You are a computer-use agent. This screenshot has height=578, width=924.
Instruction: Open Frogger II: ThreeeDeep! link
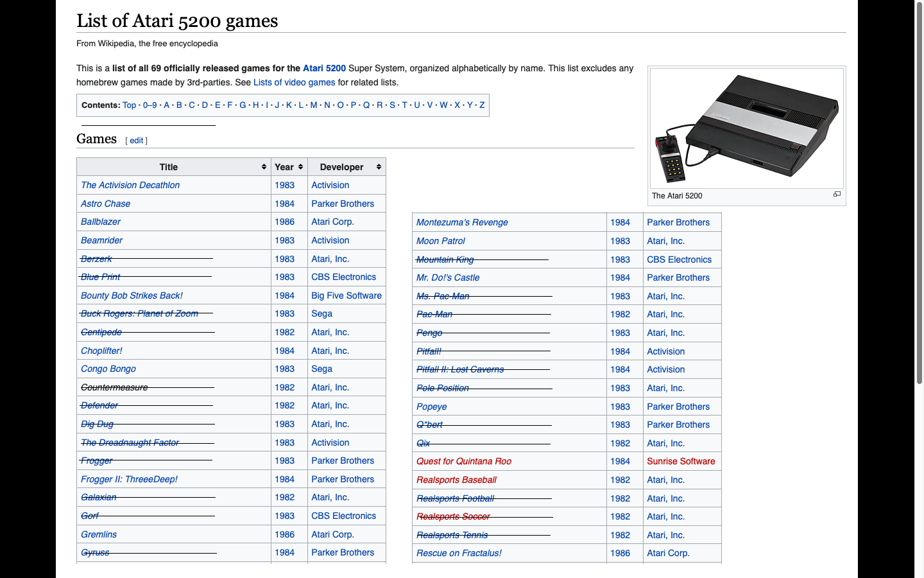tap(129, 479)
